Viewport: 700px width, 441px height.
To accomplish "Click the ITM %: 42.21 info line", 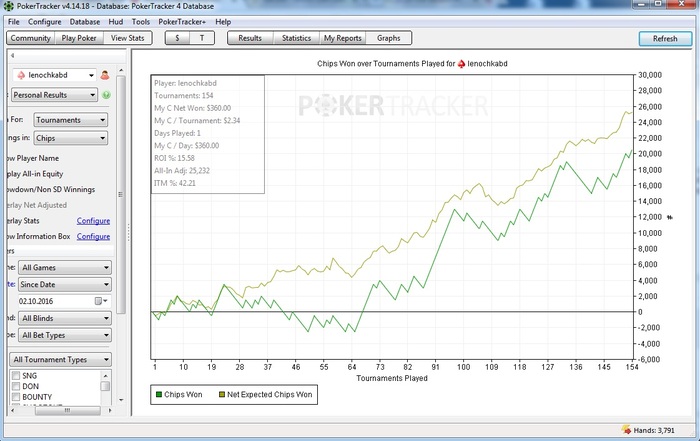I will 175,183.
